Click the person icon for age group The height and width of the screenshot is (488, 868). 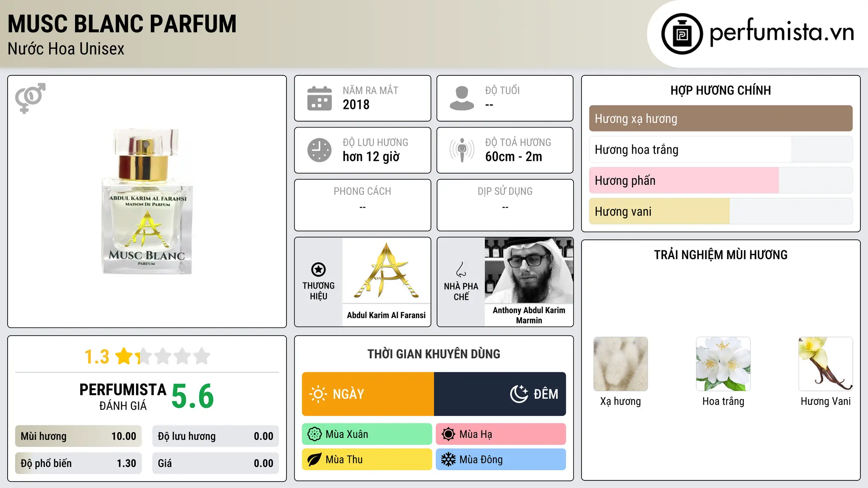pyautogui.click(x=462, y=98)
